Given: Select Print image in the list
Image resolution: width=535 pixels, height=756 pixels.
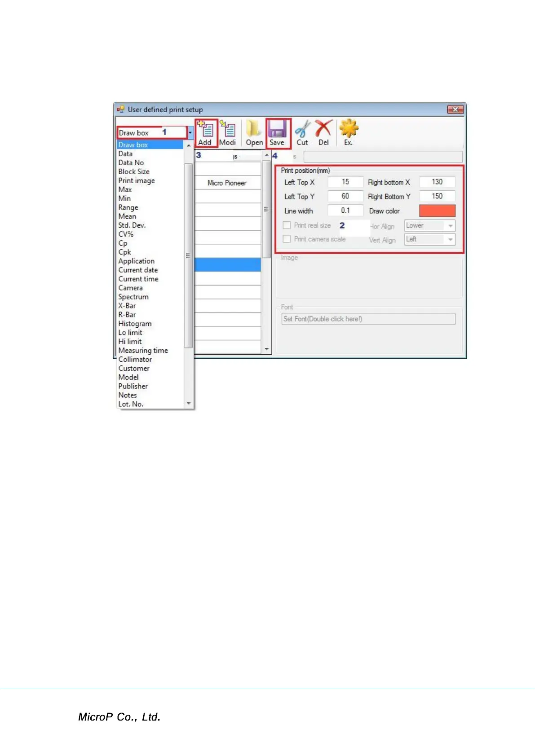Looking at the screenshot, I should [x=150, y=180].
